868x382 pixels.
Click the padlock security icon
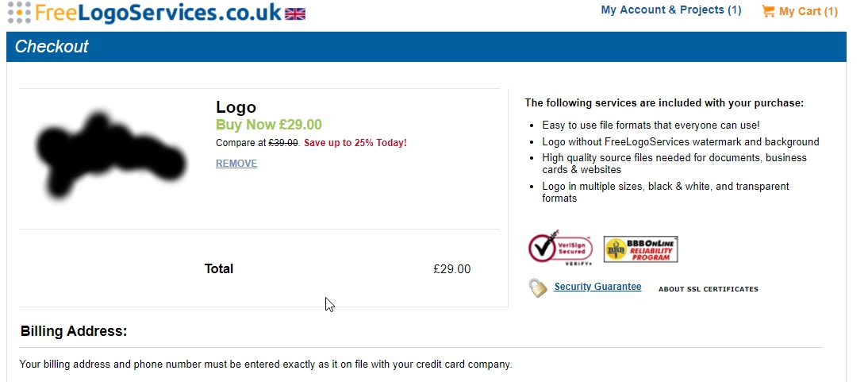[x=539, y=287]
